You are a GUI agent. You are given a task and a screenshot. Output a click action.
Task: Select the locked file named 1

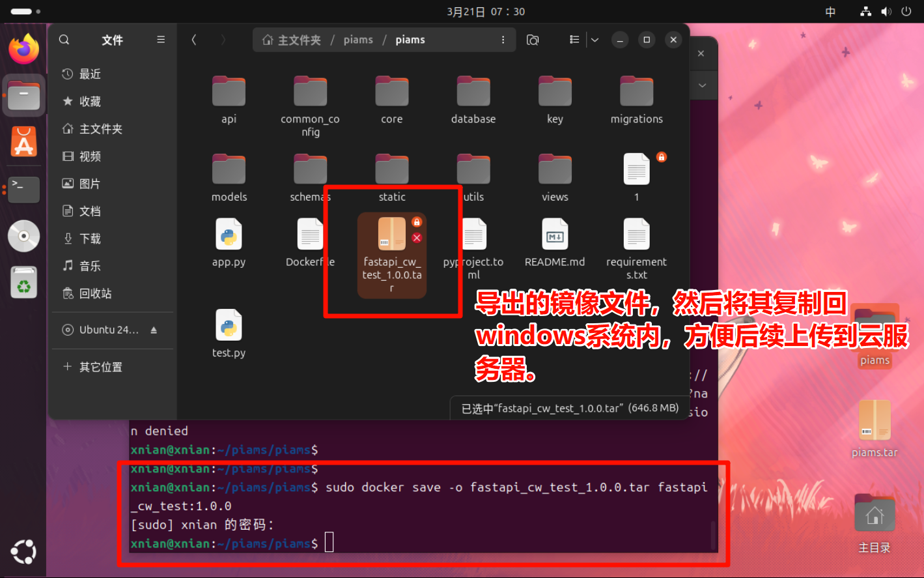point(637,177)
